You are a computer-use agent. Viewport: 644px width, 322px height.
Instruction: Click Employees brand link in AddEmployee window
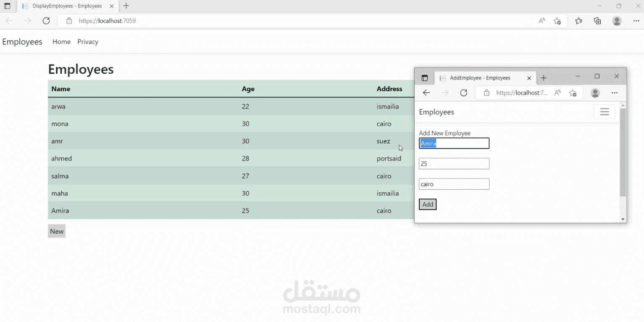pyautogui.click(x=436, y=112)
